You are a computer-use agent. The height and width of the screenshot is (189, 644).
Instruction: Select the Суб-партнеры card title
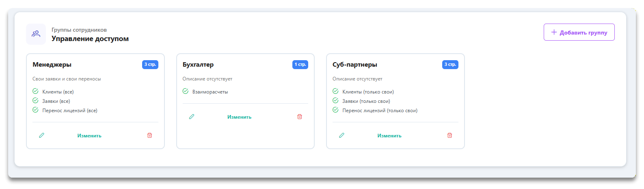click(x=354, y=65)
